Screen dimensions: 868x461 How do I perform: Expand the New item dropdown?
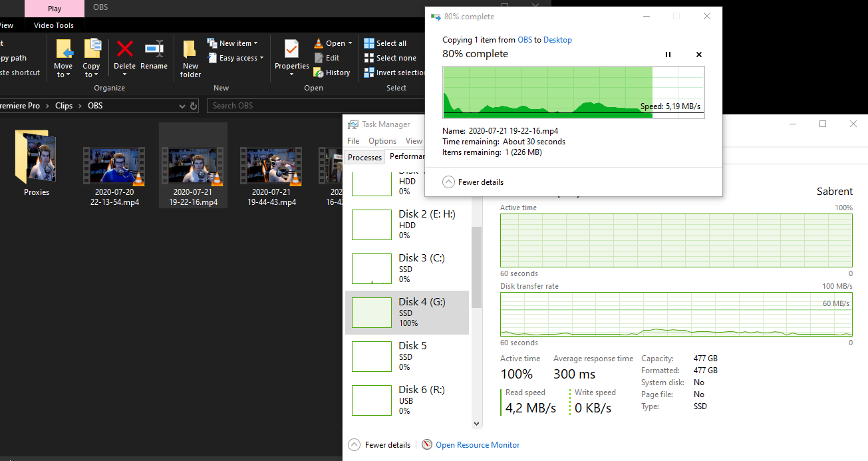(234, 43)
